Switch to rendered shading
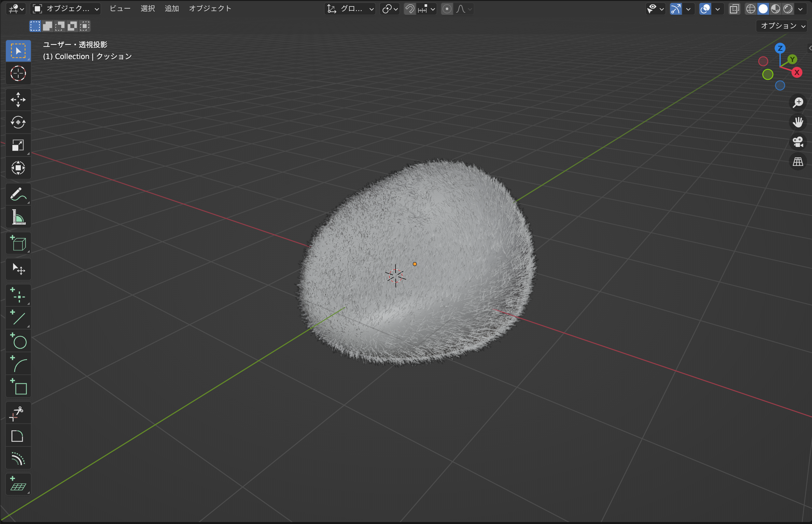 (788, 9)
